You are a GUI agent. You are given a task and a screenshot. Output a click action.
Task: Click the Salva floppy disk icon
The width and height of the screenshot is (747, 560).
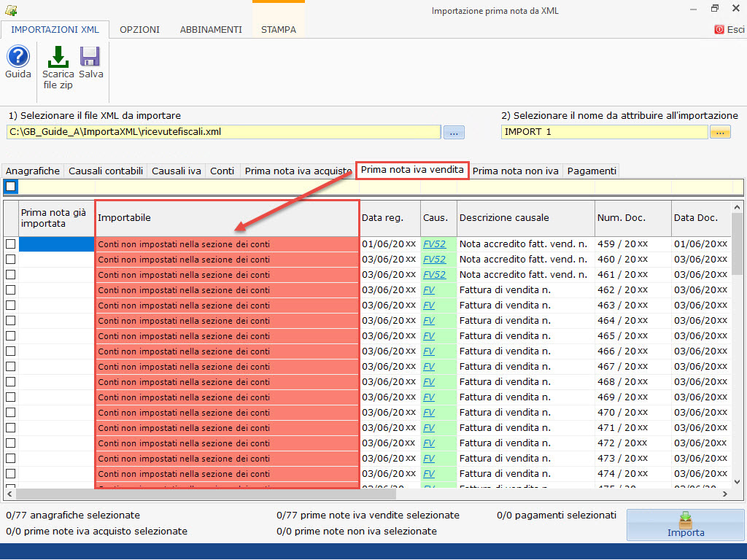(x=90, y=57)
